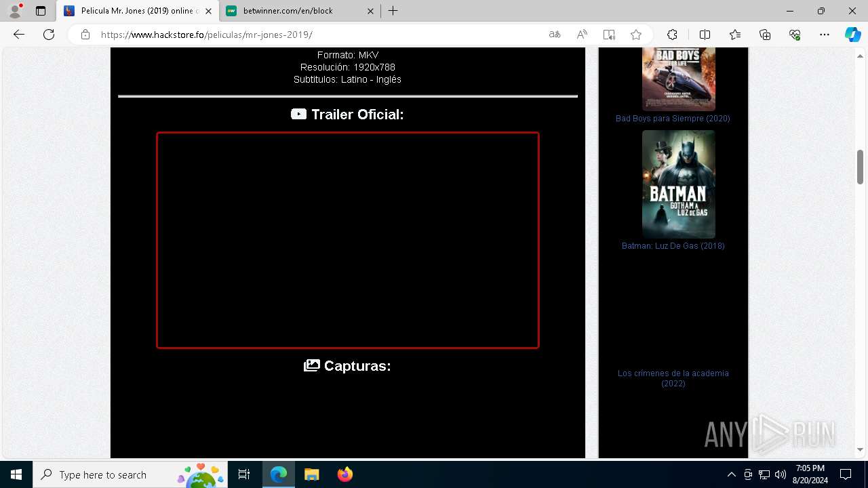Open File Explorer from the taskbar
868x488 pixels.
[x=311, y=474]
